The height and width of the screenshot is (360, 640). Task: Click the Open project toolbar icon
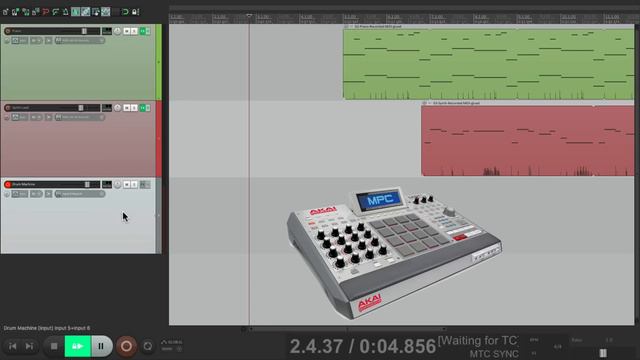15,12
